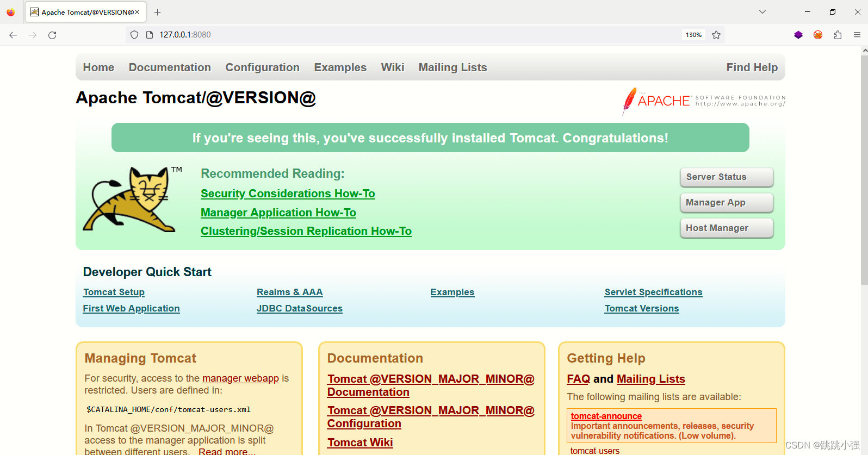Image resolution: width=868 pixels, height=455 pixels.
Task: Click the vertical scrollbar thumb
Action: [x=864, y=170]
